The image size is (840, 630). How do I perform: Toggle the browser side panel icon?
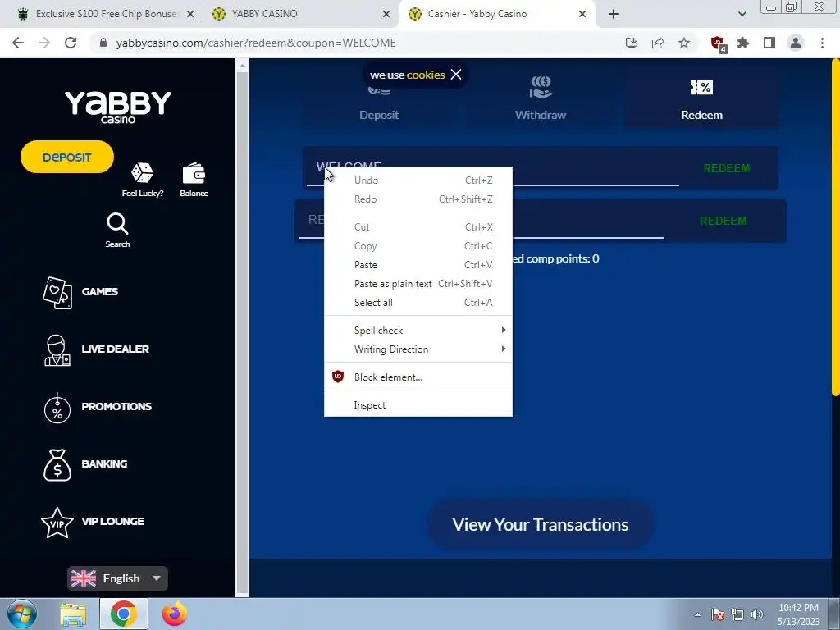pos(769,43)
